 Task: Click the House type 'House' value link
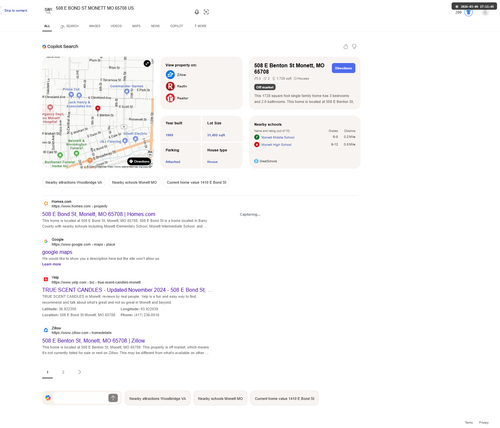point(212,162)
